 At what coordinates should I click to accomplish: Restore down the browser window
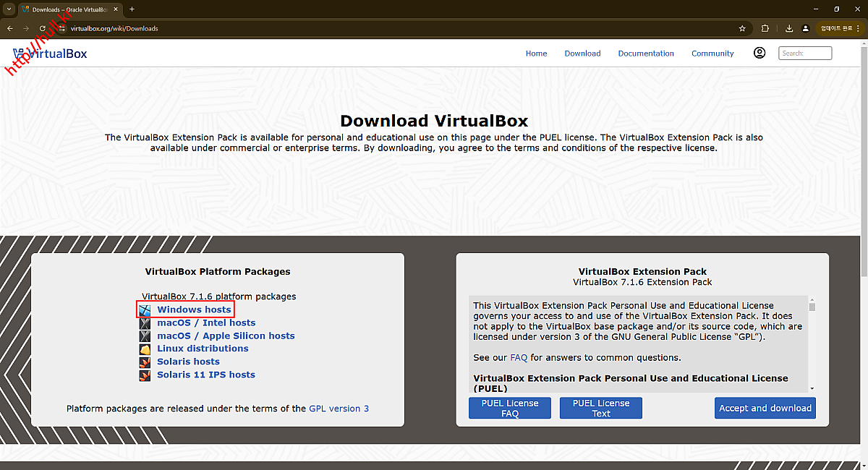tap(837, 9)
